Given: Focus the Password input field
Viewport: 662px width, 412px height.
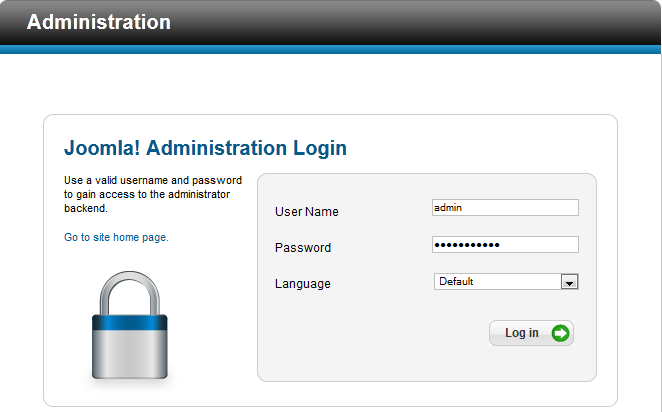Looking at the screenshot, I should (505, 245).
